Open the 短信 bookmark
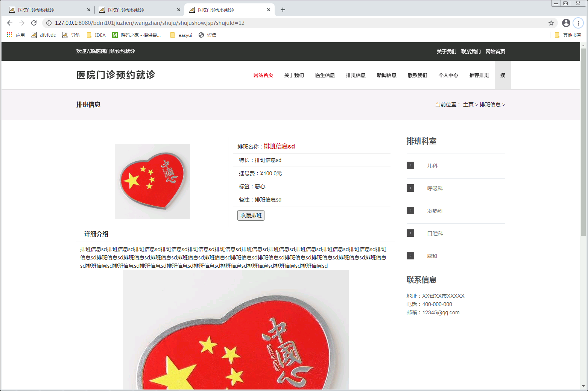 207,35
